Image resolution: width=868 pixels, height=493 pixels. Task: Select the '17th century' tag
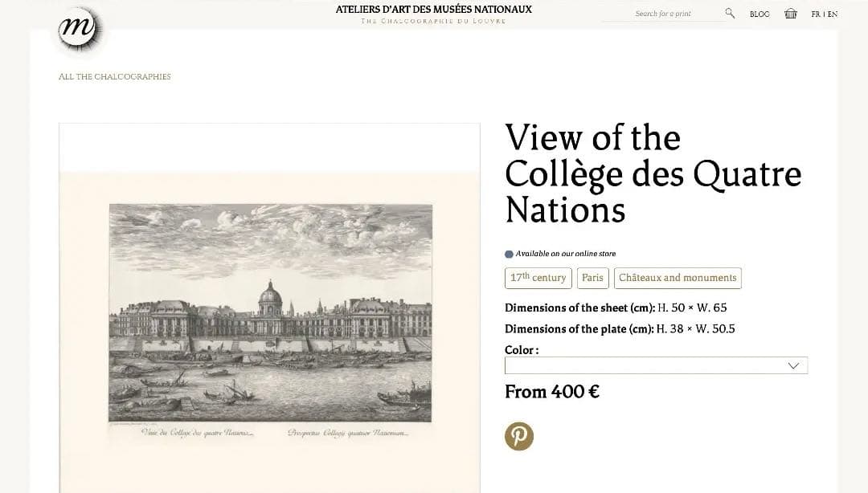click(x=538, y=278)
